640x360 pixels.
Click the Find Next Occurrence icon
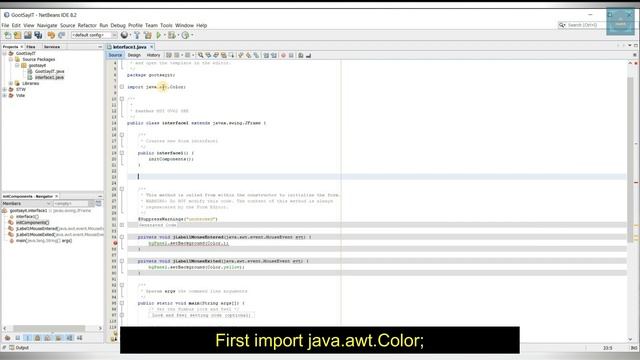(216, 55)
